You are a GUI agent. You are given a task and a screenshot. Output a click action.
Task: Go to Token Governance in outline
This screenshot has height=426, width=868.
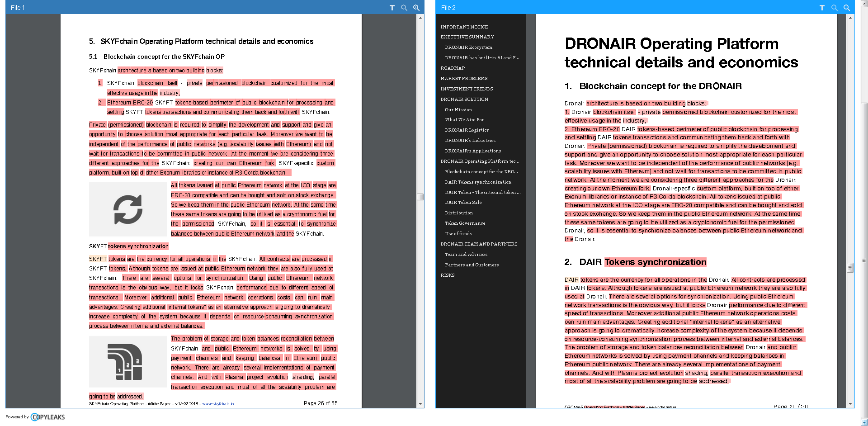click(x=465, y=223)
